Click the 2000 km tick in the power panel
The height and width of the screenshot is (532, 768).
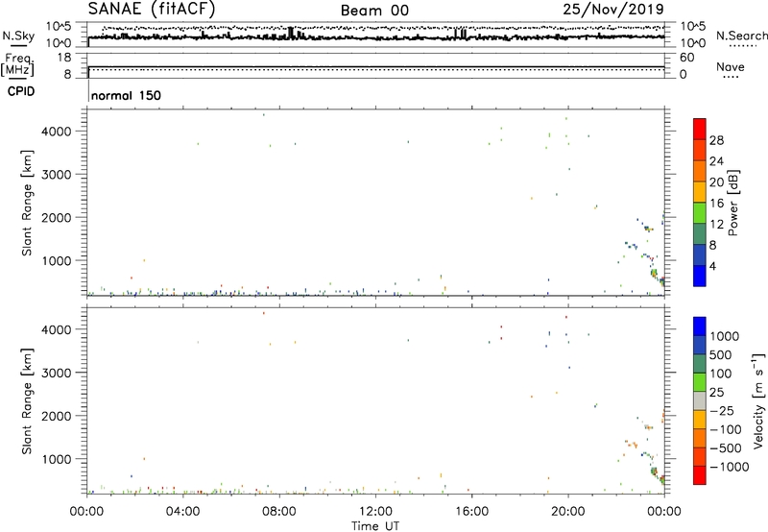click(57, 217)
